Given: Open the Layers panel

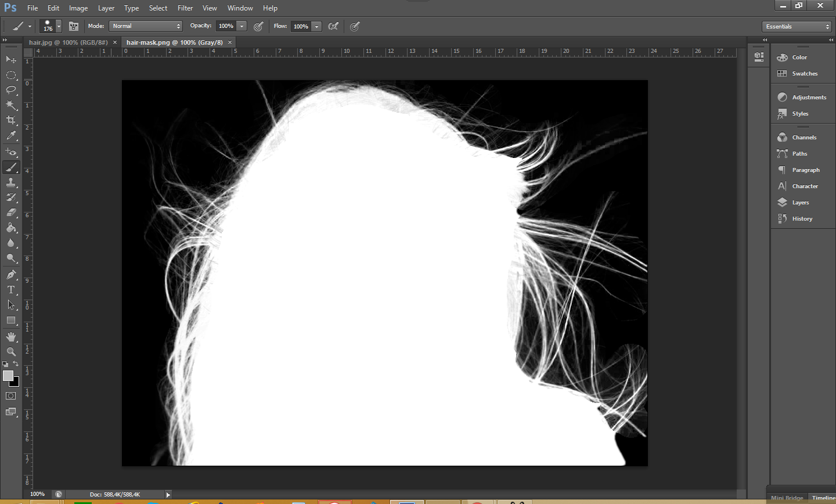Looking at the screenshot, I should point(800,203).
